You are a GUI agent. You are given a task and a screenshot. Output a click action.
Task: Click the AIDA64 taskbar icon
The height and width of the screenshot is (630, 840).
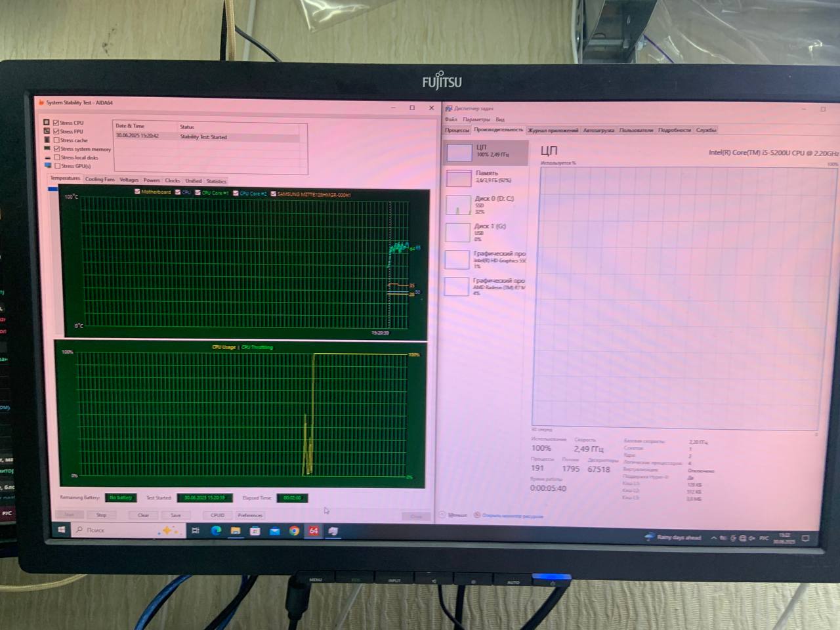(314, 531)
